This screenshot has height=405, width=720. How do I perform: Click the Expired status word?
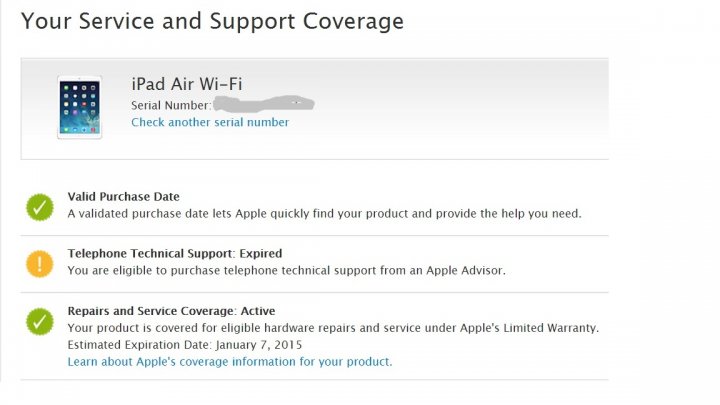(x=261, y=253)
